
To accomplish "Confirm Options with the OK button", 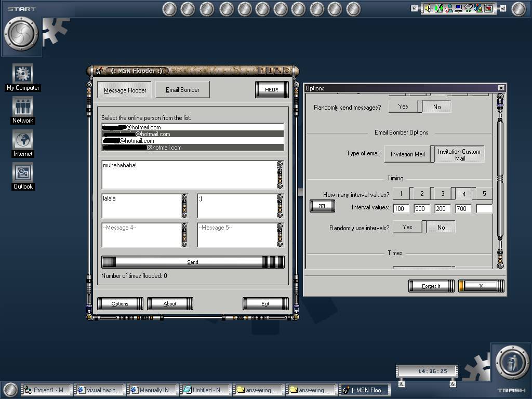I will coord(481,286).
